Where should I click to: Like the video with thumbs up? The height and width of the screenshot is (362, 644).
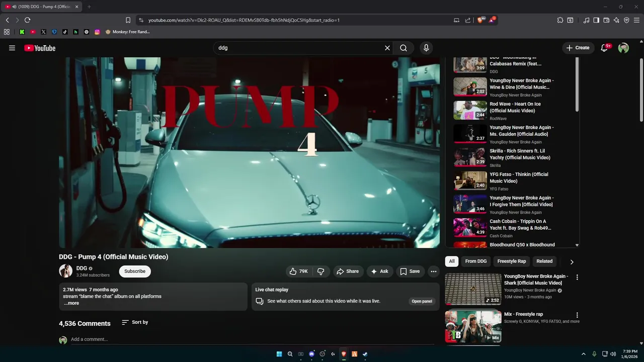(299, 271)
